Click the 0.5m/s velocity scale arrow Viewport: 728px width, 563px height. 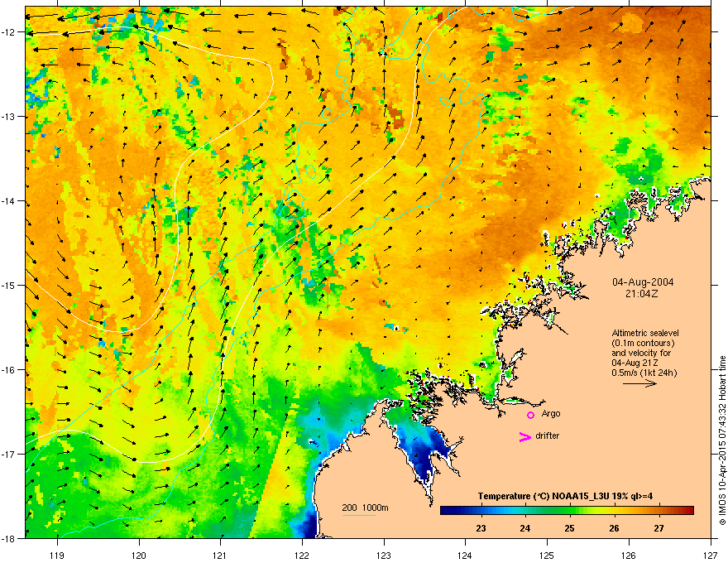click(x=639, y=383)
